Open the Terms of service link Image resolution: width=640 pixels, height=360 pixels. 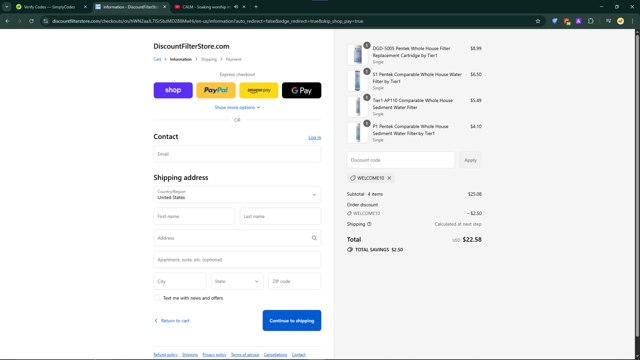click(245, 355)
